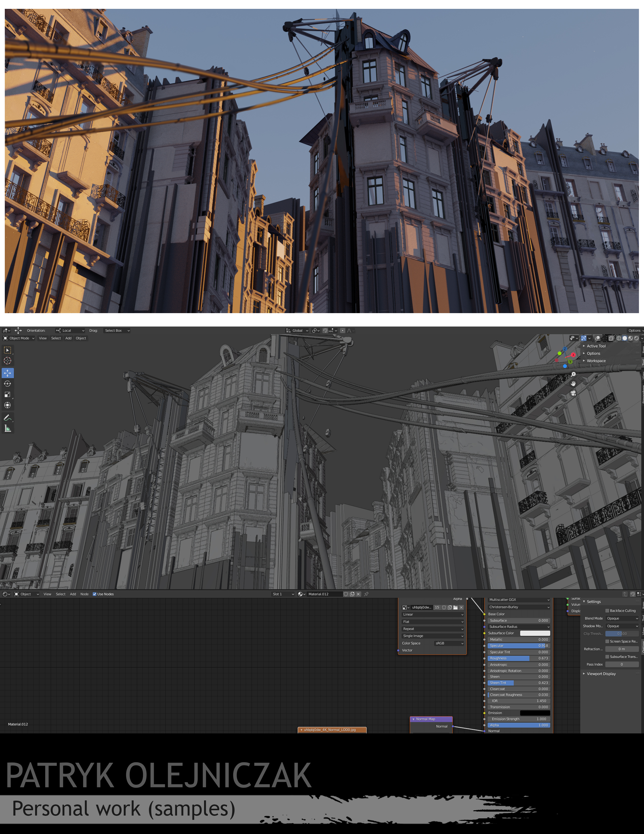The image size is (644, 834).
Task: Click the blue Z axis on navigation gizmo
Action: click(565, 349)
